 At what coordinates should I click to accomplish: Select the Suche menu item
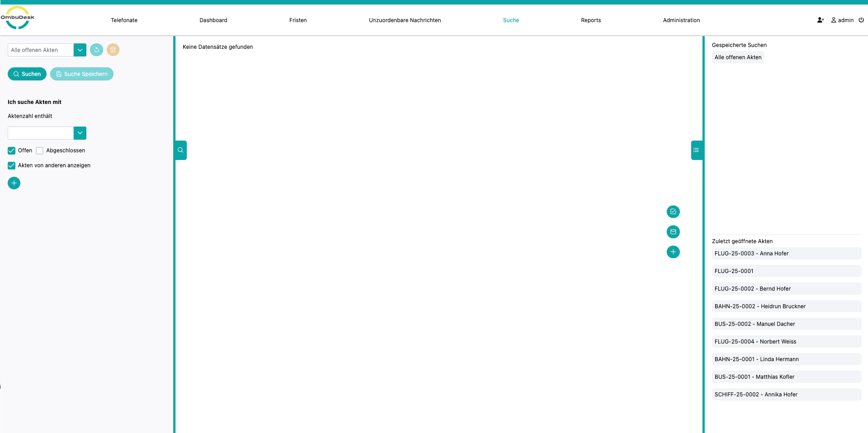(x=511, y=20)
